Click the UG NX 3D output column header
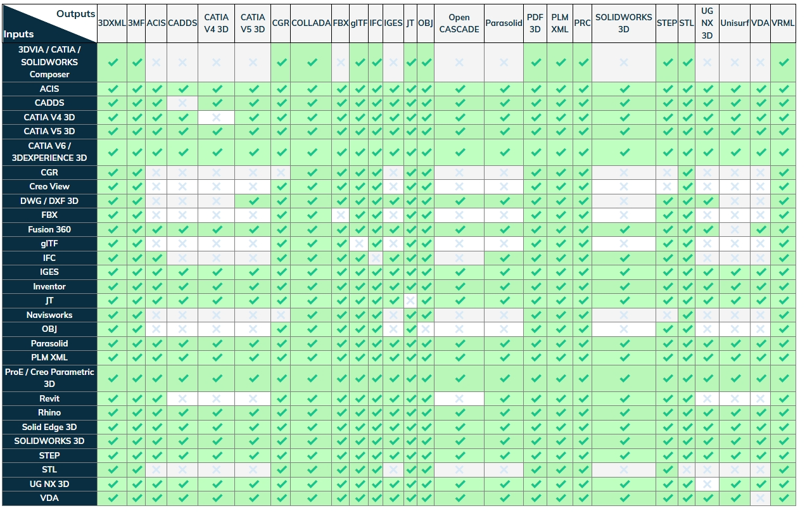The width and height of the screenshot is (812, 513). pos(707,23)
